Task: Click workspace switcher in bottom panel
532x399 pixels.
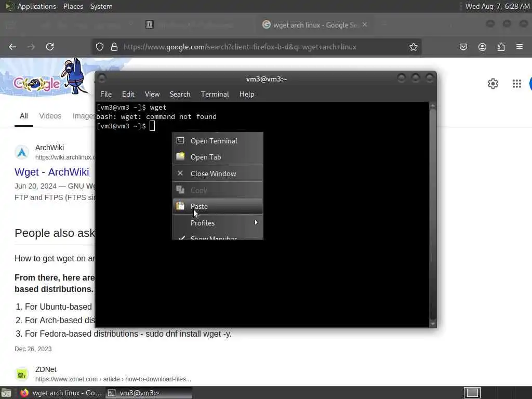Action: click(472, 393)
